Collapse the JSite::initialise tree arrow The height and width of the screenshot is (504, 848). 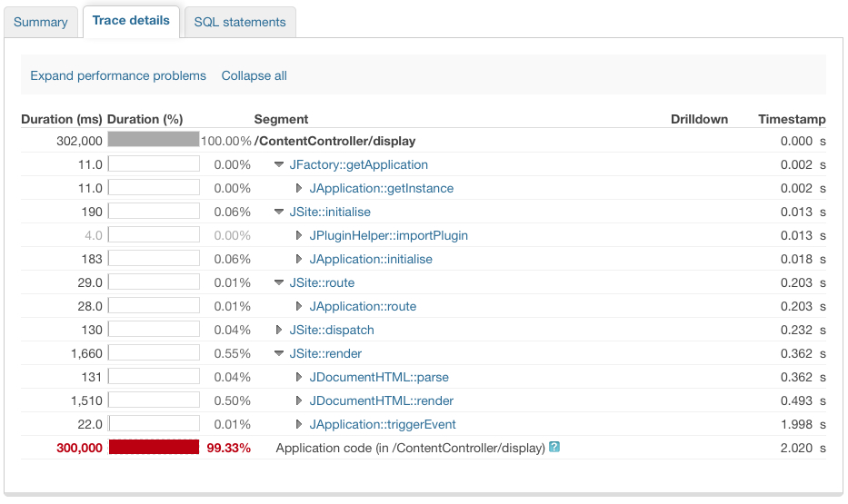(x=280, y=212)
